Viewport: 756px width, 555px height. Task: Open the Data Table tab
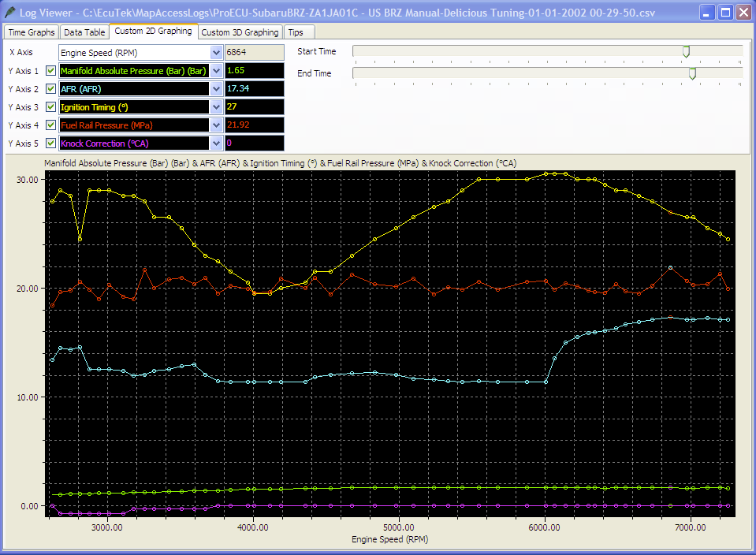[84, 32]
